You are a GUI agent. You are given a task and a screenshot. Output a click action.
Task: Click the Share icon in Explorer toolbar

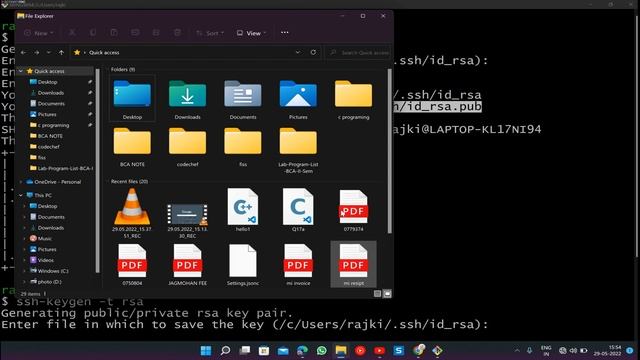pyautogui.click(x=156, y=33)
